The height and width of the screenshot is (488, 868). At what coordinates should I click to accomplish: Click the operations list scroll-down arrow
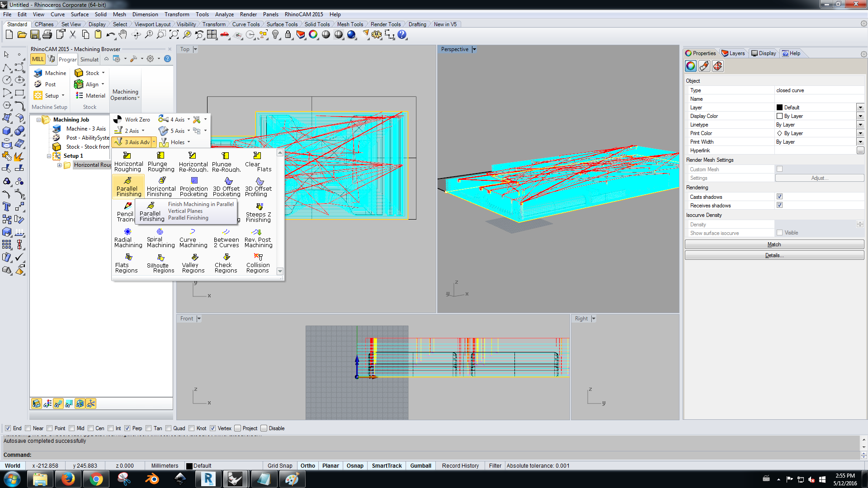click(280, 271)
